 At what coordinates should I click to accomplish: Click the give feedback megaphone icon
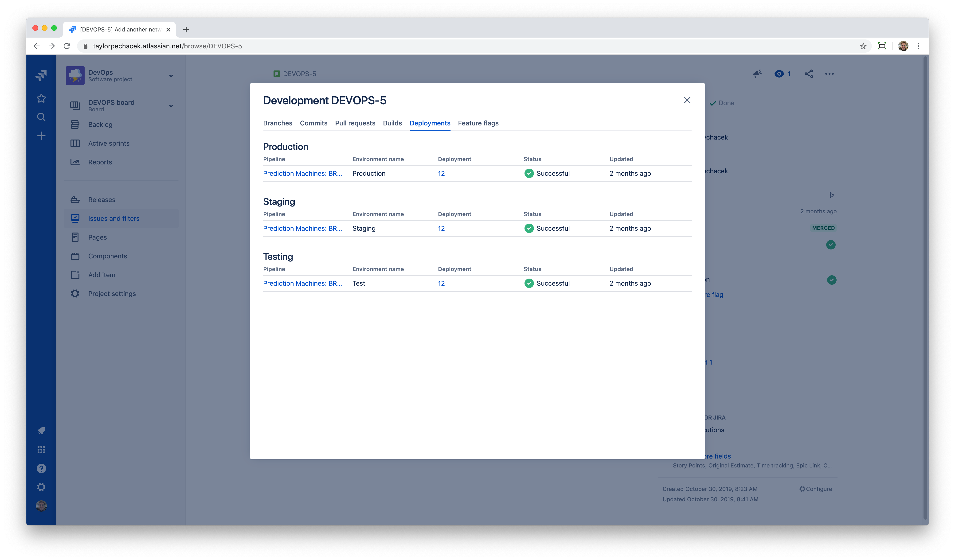(757, 74)
